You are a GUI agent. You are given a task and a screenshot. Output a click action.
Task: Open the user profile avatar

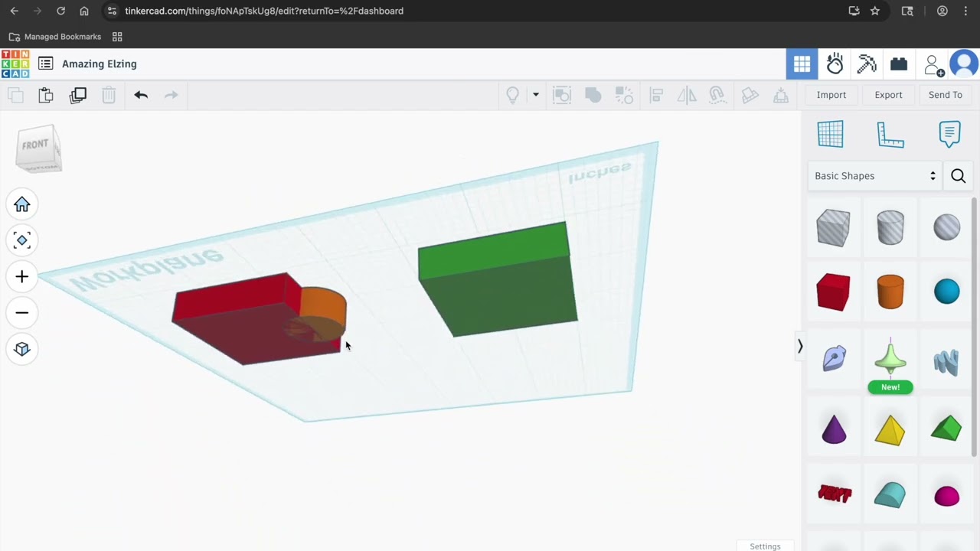[x=964, y=64]
